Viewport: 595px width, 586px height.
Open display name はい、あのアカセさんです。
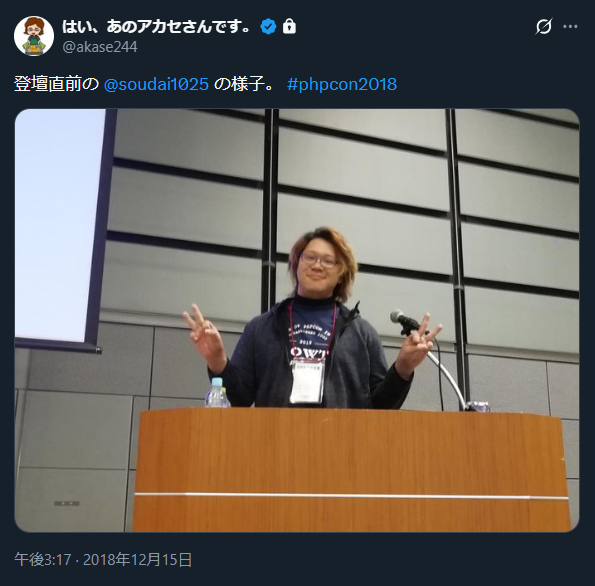pyautogui.click(x=156, y=27)
